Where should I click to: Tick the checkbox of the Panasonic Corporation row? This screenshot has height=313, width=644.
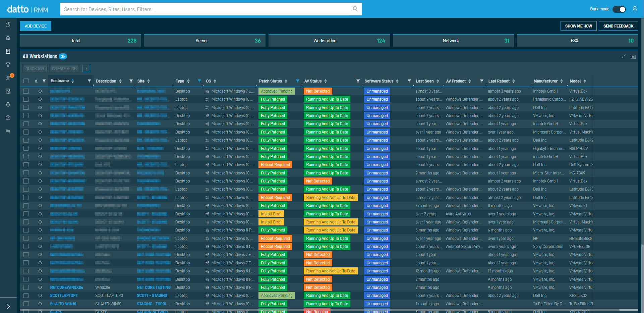pyautogui.click(x=26, y=99)
